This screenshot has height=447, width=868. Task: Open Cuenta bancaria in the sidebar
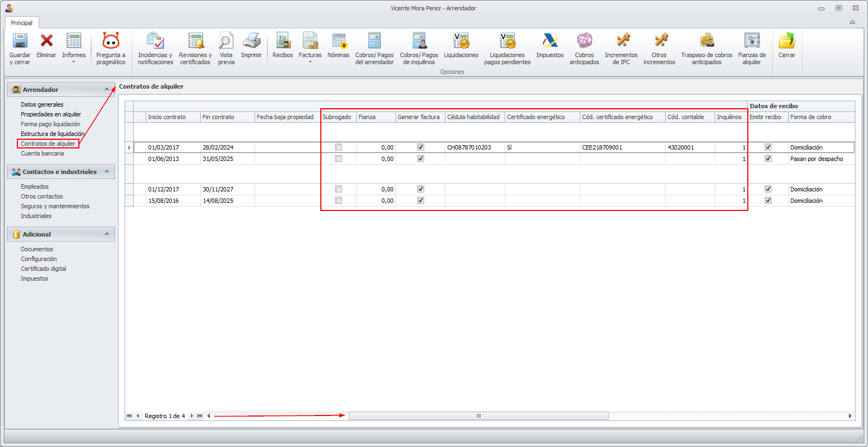(x=42, y=153)
